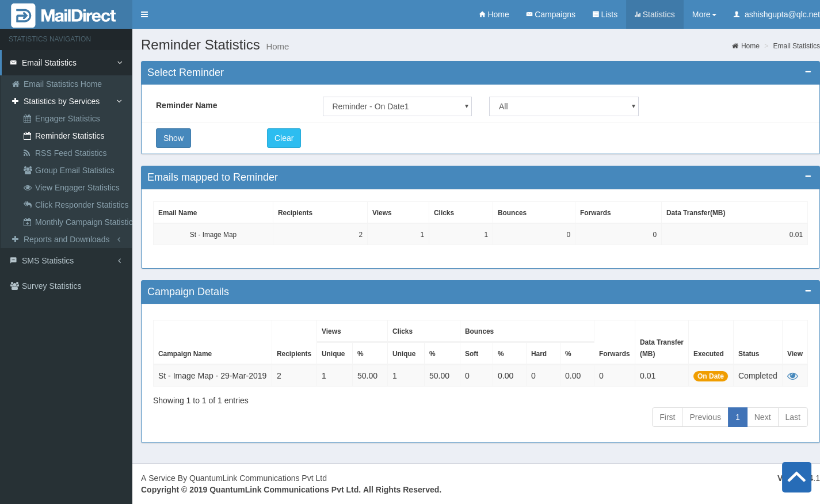Open the Reminder Name dropdown

pos(397,106)
